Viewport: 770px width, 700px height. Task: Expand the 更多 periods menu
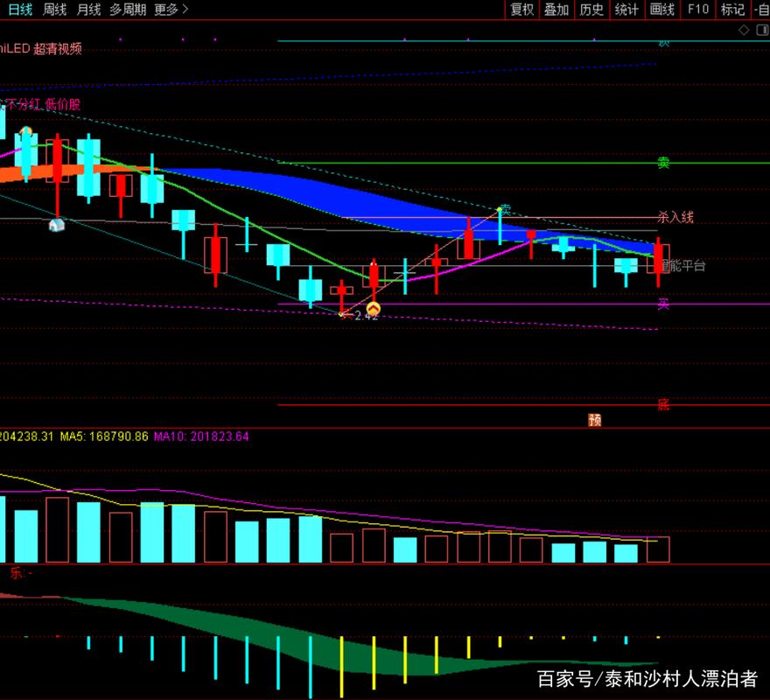click(171, 10)
